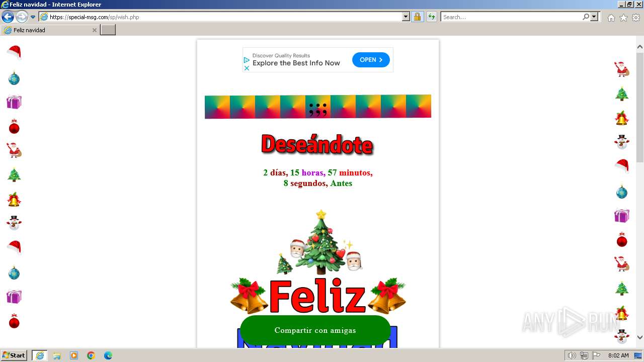Click the rainbow gradient banner strip
Image resolution: width=644 pixels, height=362 pixels.
[318, 107]
